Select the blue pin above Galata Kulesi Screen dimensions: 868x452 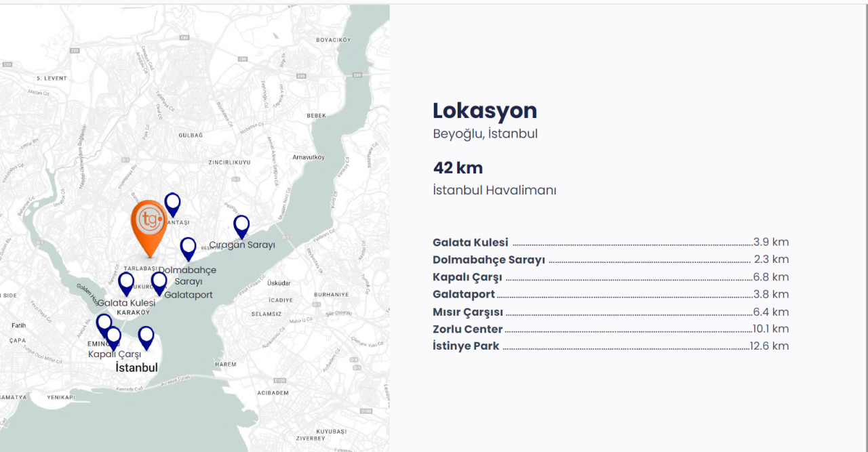click(x=126, y=283)
